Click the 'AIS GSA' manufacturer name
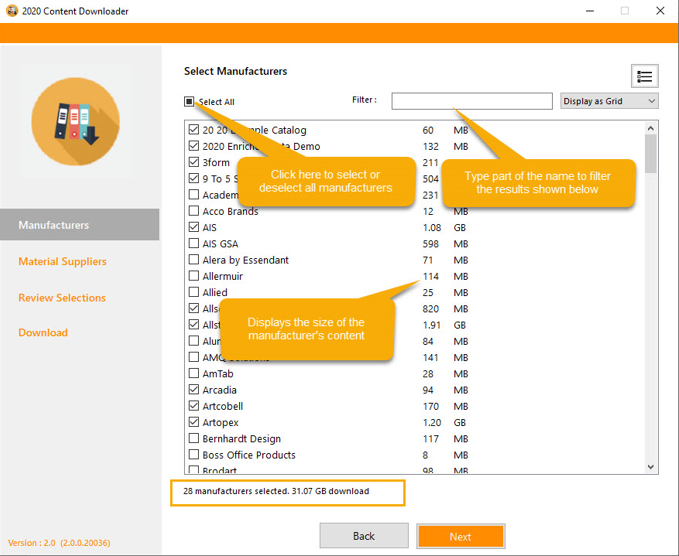Image resolution: width=679 pixels, height=556 pixels. (x=220, y=244)
